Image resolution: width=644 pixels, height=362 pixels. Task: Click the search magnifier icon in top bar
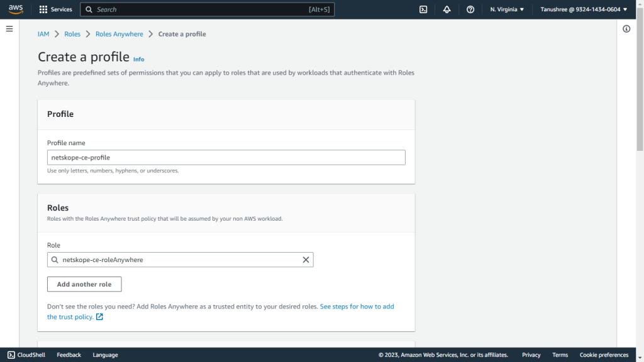pos(89,9)
